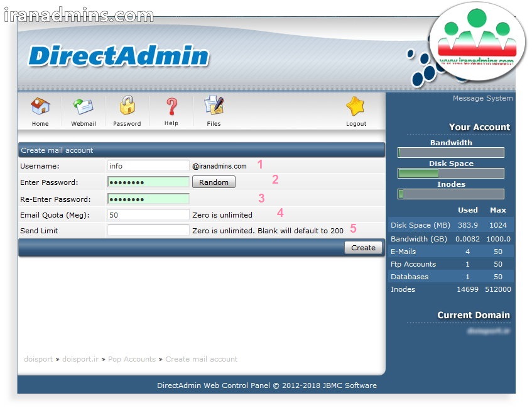Click the Home label under icon

click(x=40, y=124)
